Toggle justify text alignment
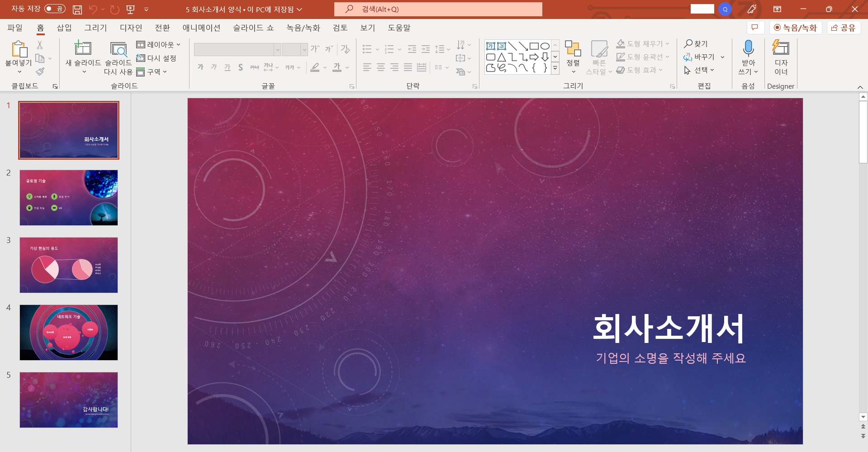868x452 pixels. tap(408, 67)
